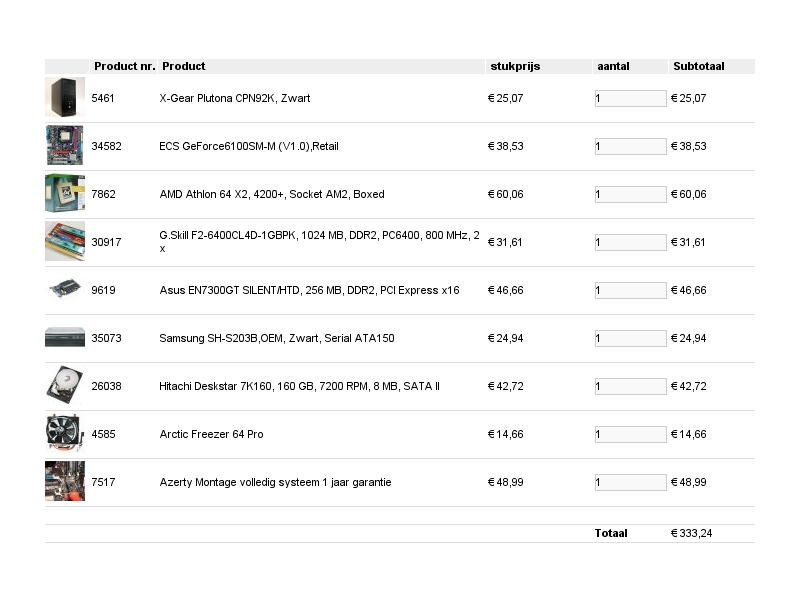Focus the aantal box for Hitachi Deskstar
The image size is (800, 600).
631,386
